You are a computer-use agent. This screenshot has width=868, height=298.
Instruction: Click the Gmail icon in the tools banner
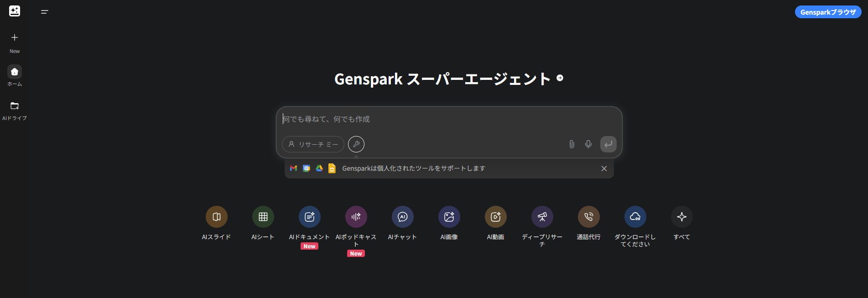click(294, 168)
